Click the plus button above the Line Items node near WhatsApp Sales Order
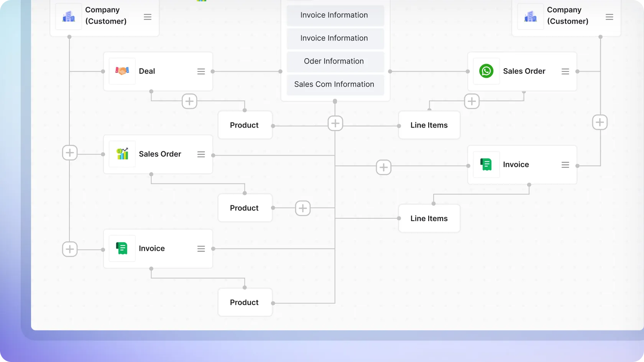Screen dimensions: 644x362 point(472,102)
